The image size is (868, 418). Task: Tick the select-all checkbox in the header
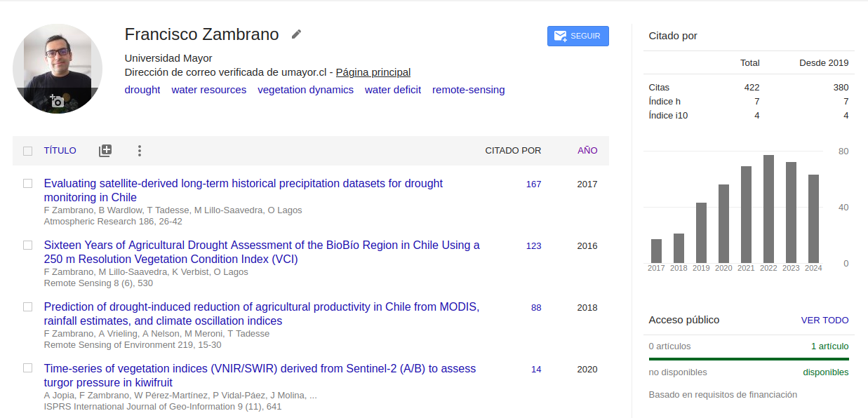coord(27,151)
